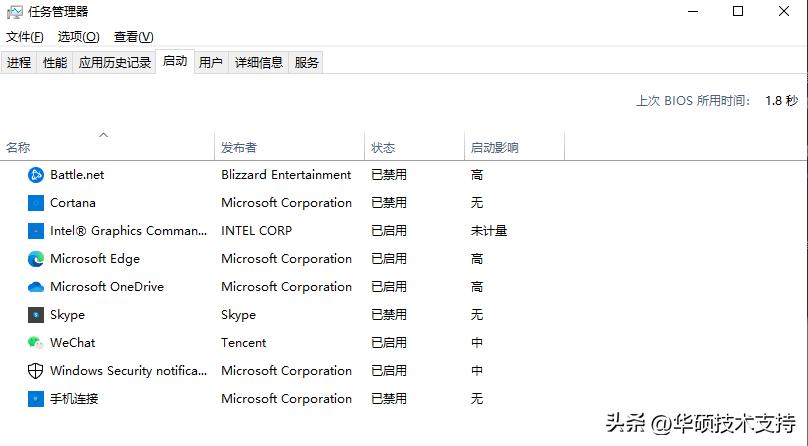Click Microsoft Edge's 已启用 status

389,259
